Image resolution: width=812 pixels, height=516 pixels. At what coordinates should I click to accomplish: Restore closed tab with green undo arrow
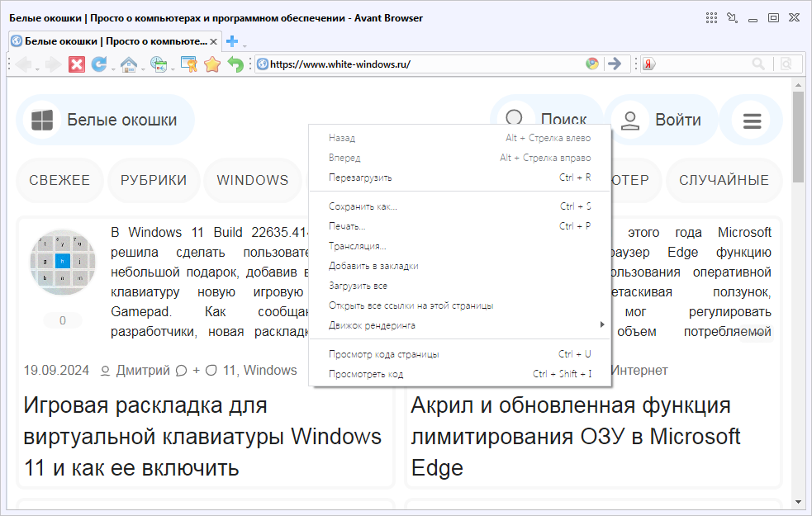point(235,64)
